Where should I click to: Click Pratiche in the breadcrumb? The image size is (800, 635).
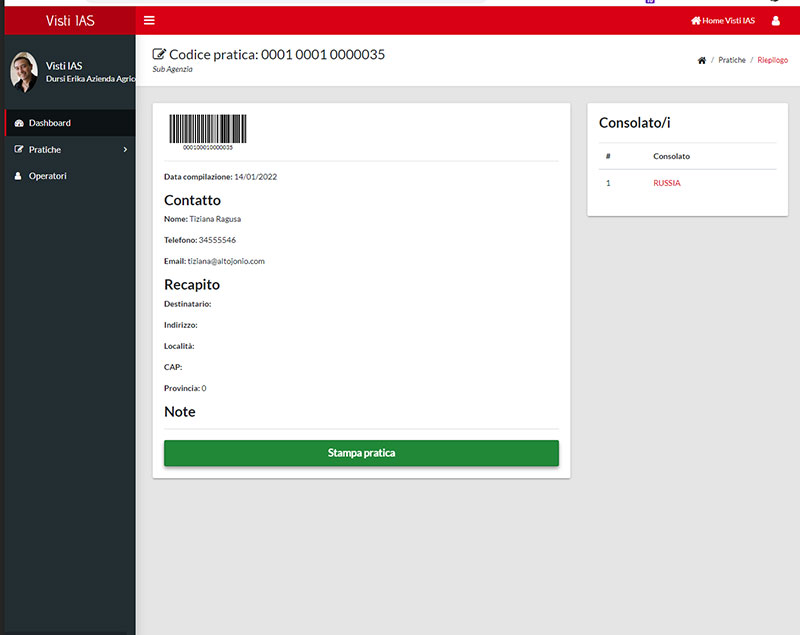point(732,60)
